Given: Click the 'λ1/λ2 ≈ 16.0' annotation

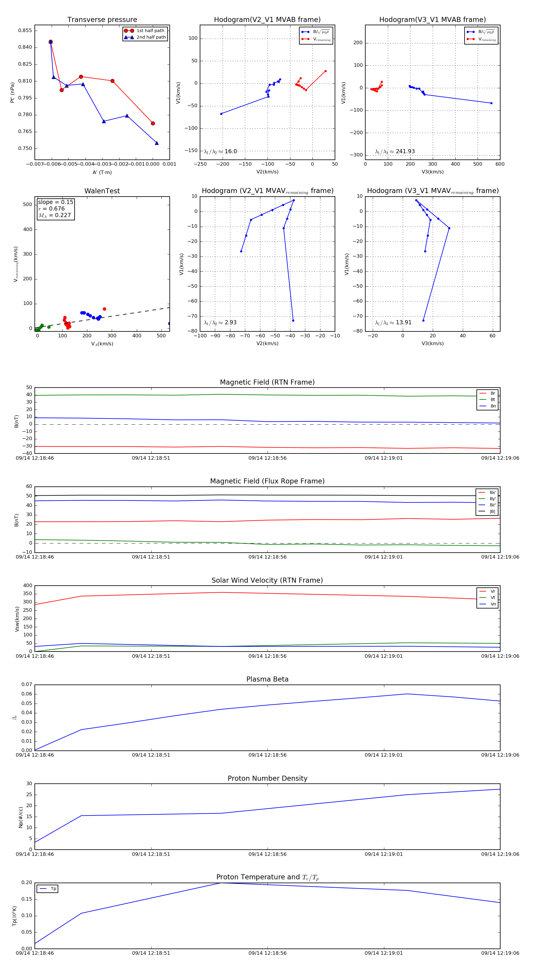Looking at the screenshot, I should (x=220, y=151).
